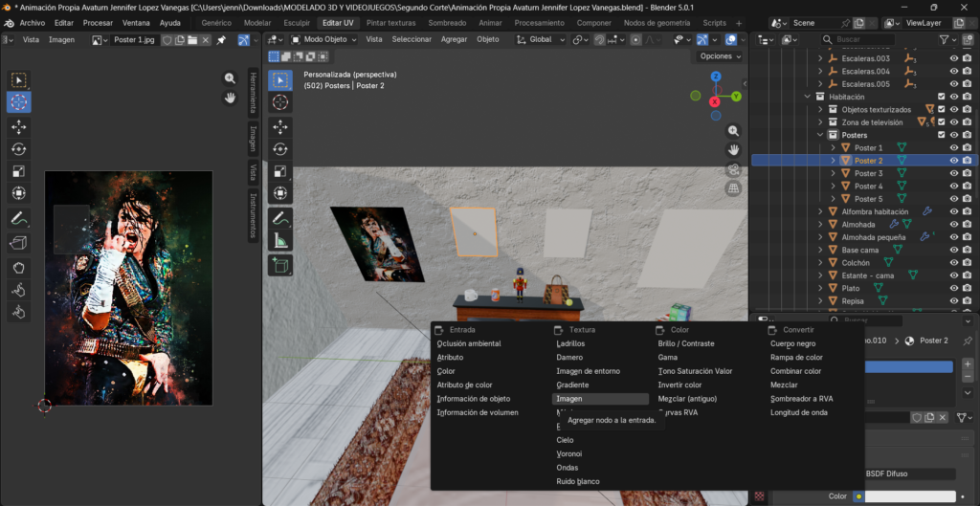
Task: Pick Scale tool in 3D viewport toolbar
Action: click(x=280, y=170)
